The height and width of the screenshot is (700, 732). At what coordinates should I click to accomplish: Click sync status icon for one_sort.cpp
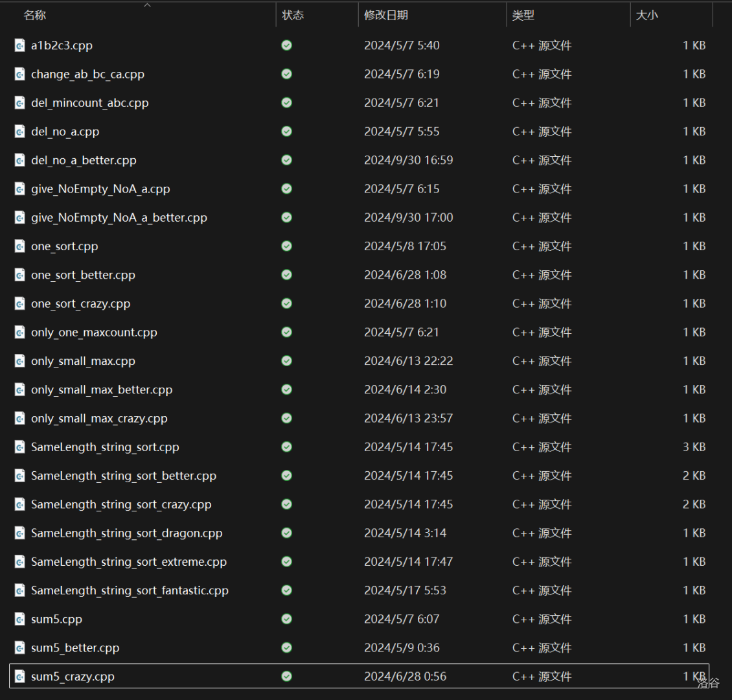point(286,246)
